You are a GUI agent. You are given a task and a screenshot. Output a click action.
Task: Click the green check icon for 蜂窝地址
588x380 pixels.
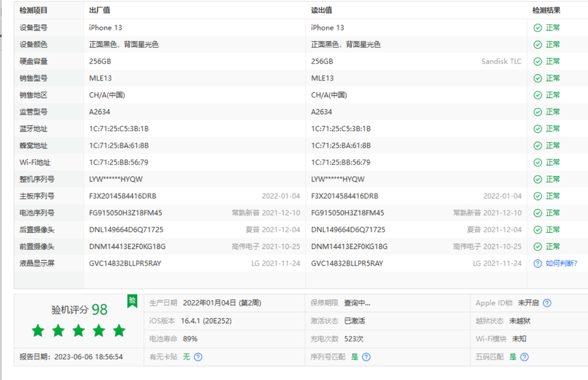538,146
